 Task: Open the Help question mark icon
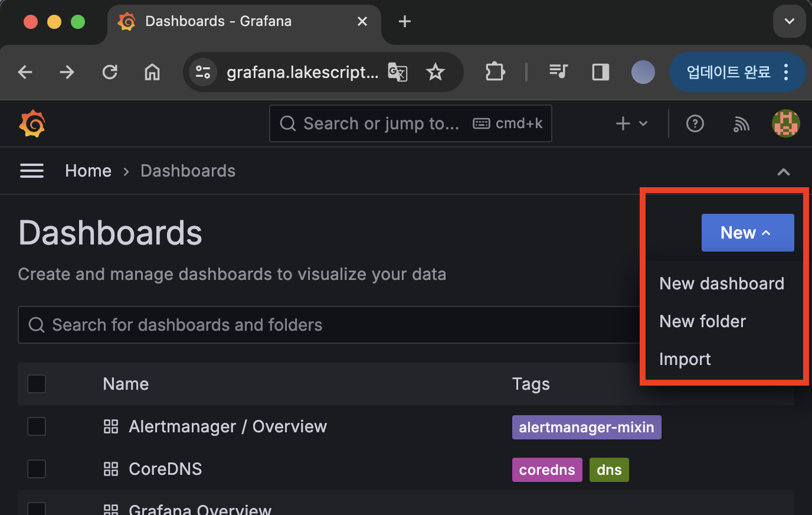click(695, 123)
